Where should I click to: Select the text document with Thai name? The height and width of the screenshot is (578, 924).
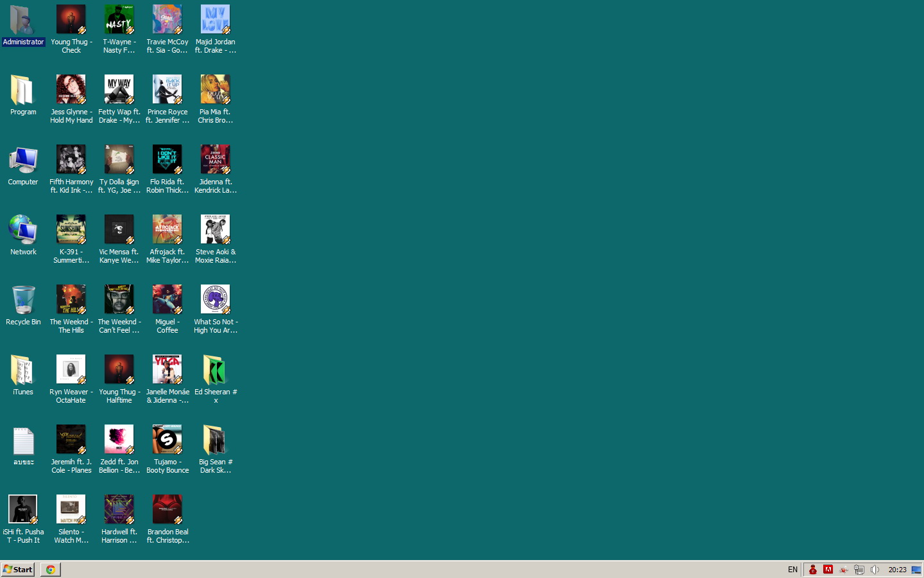point(23,446)
